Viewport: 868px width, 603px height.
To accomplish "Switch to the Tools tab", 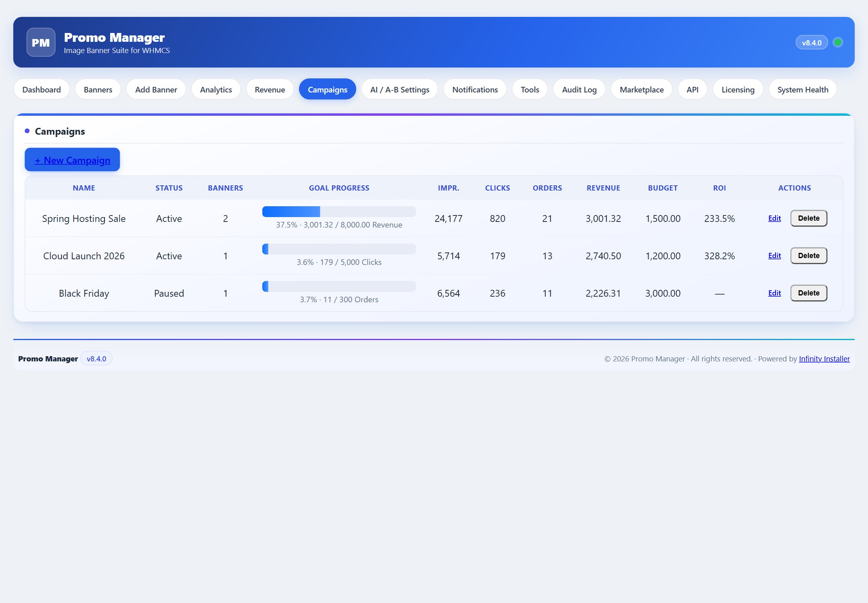I will 530,89.
